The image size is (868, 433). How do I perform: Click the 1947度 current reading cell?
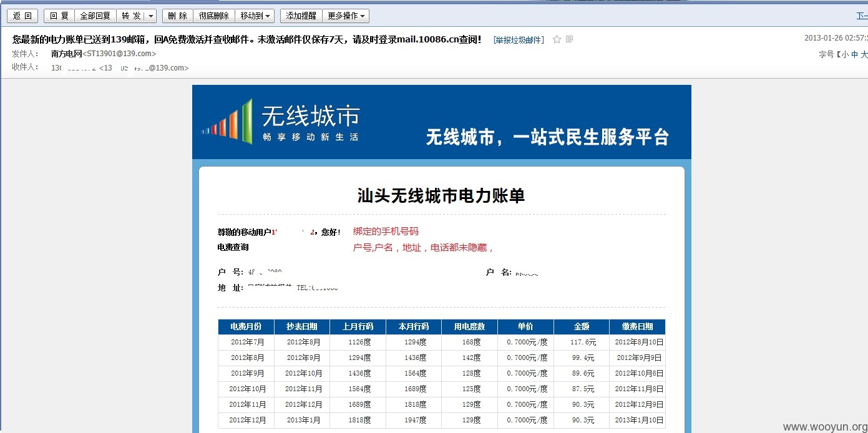(414, 421)
